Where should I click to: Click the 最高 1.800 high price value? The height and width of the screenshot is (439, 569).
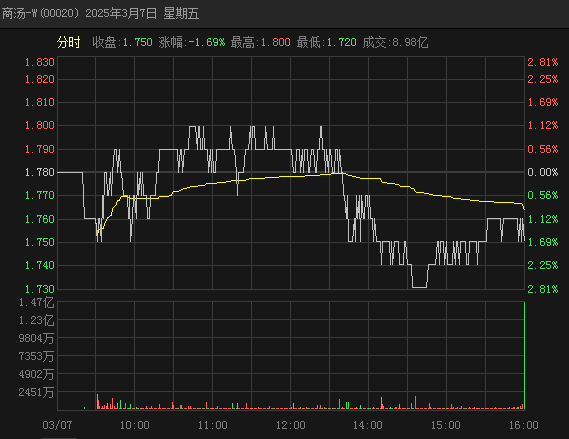click(275, 42)
